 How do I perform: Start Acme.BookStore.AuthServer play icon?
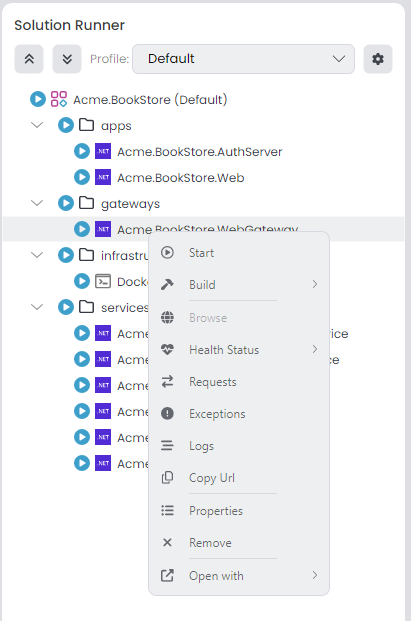click(x=82, y=151)
